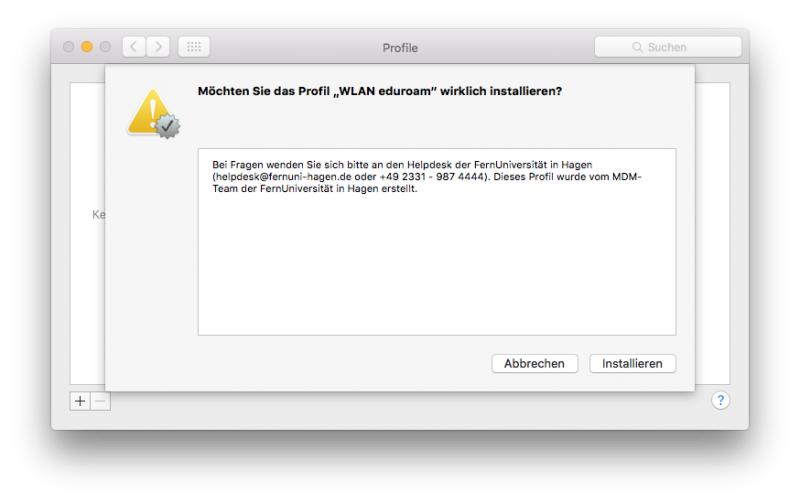
Task: Add a profile with the plus button
Action: pyautogui.click(x=80, y=401)
